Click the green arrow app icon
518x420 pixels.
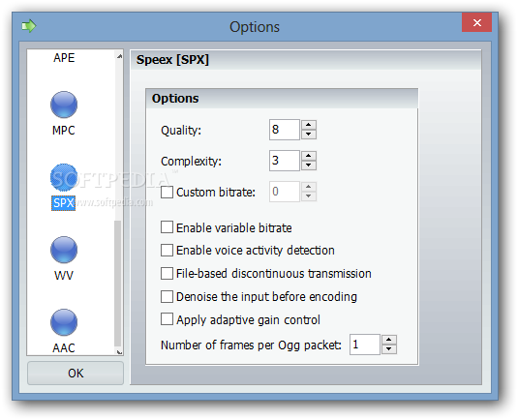tap(29, 26)
